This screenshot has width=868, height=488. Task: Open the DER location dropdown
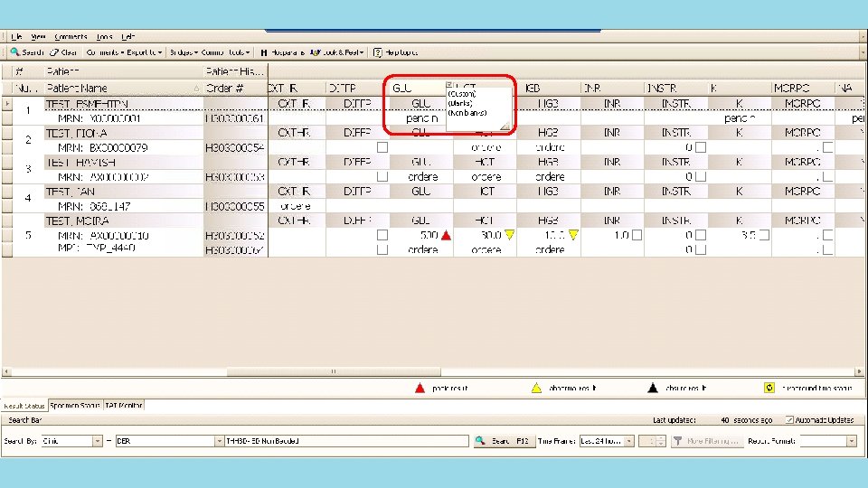[x=218, y=441]
